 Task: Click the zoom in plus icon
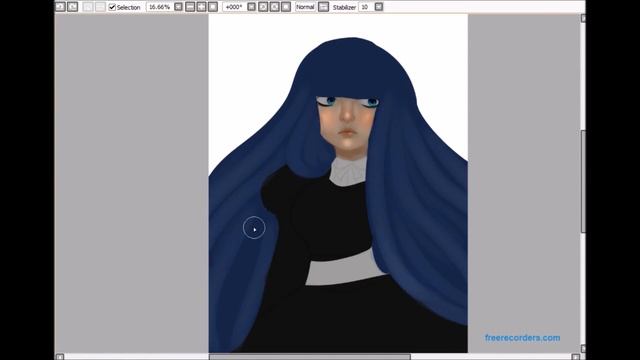tap(201, 7)
